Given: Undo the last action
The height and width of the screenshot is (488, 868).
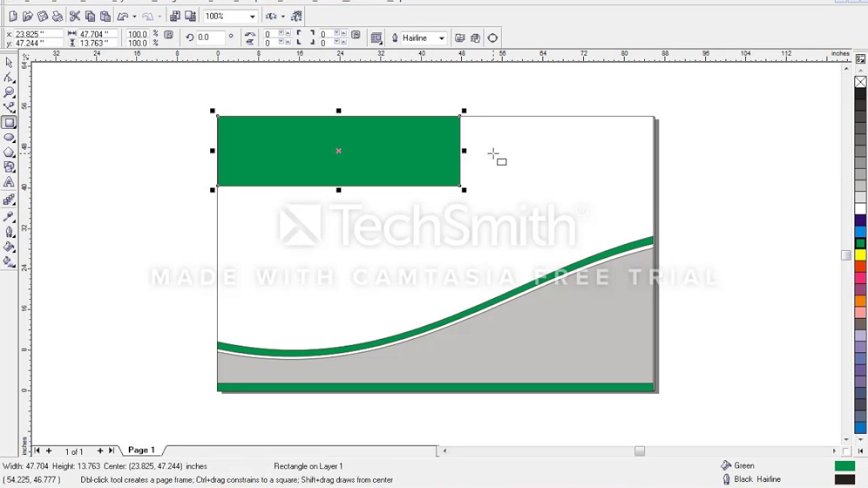Looking at the screenshot, I should coord(123,16).
